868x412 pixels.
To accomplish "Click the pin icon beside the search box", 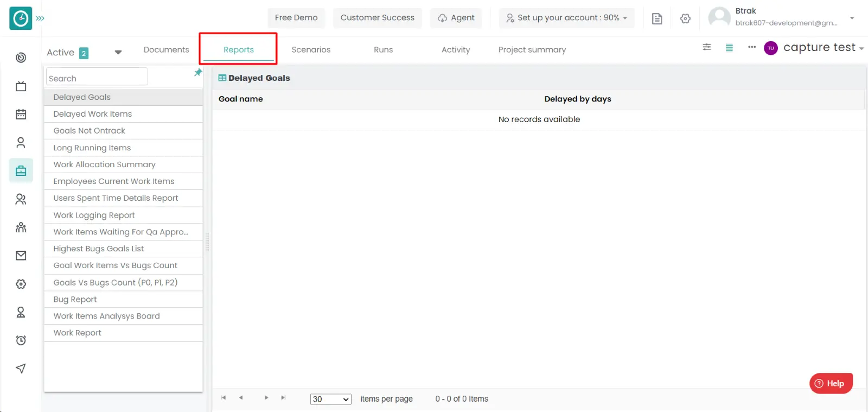I will pos(198,73).
